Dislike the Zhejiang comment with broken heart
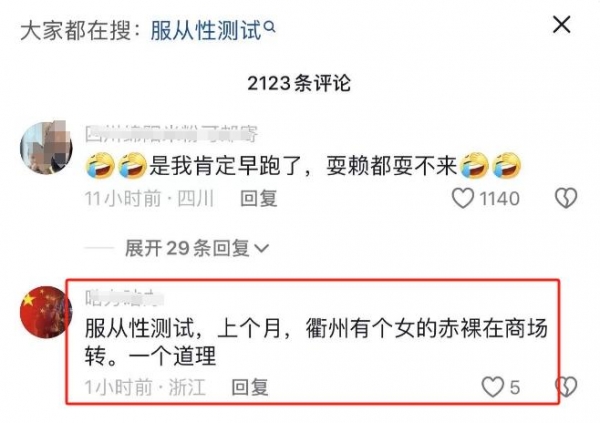Image resolution: width=600 pixels, height=423 pixels. (x=566, y=387)
